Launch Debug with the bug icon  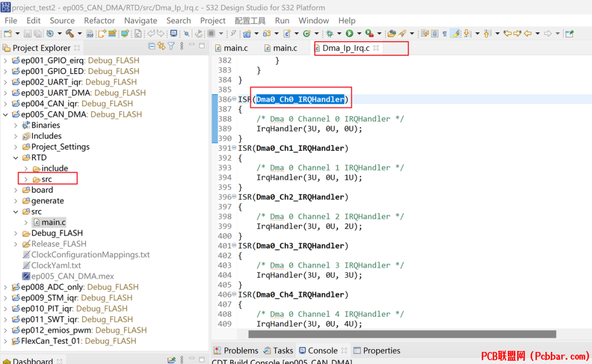click(x=330, y=33)
